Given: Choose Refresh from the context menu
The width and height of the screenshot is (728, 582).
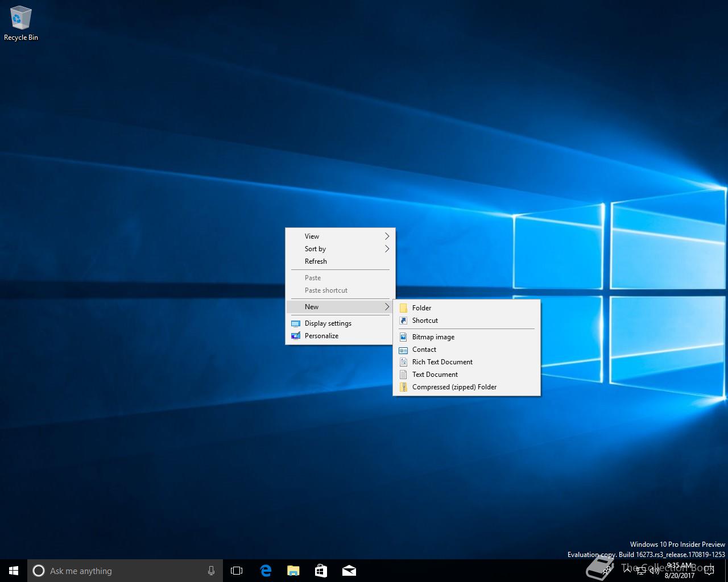Looking at the screenshot, I should pos(316,261).
